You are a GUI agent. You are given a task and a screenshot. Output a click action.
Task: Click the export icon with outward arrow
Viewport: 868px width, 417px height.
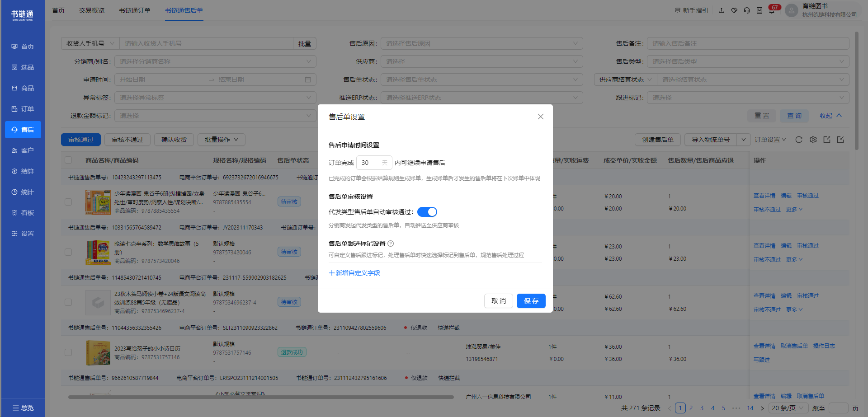point(827,140)
